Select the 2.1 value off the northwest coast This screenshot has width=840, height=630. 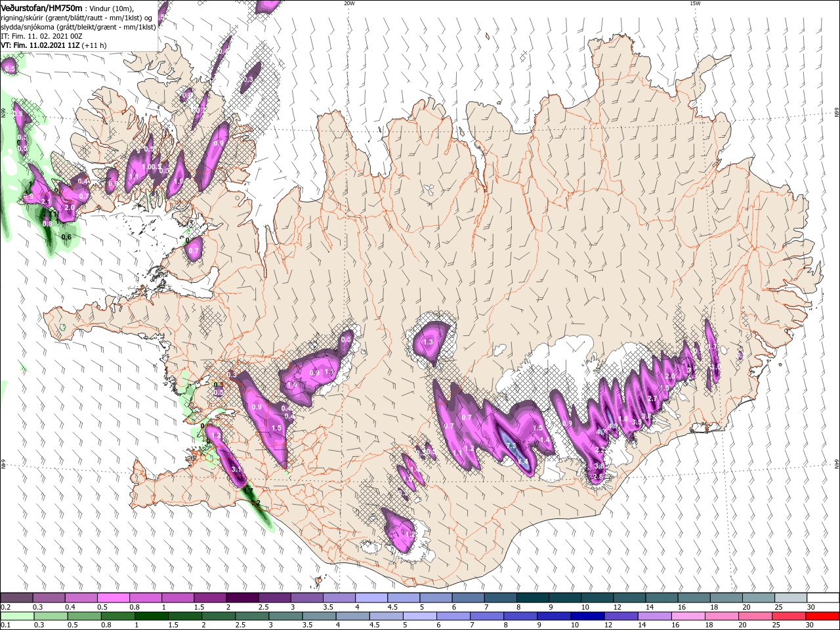[46, 201]
